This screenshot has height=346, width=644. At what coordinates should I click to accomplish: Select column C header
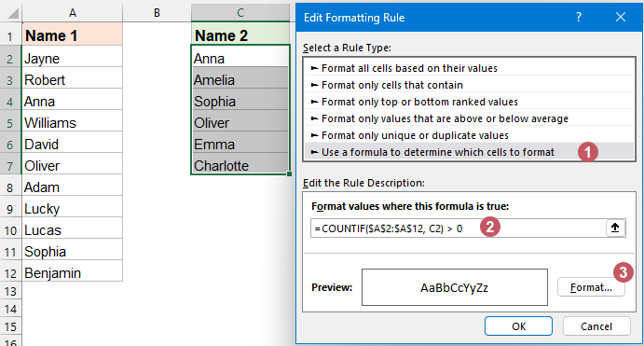click(240, 13)
